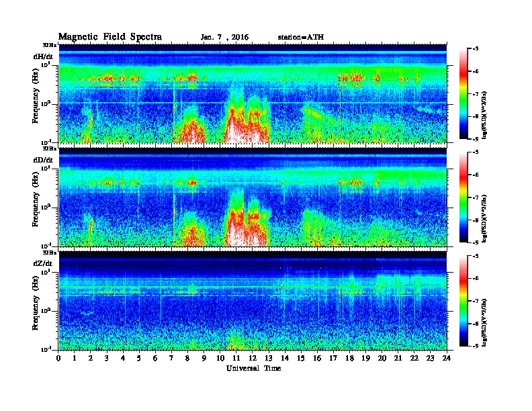This screenshot has height=411, width=532.
Task: Click the dZ/dt panel colorbar
Action: [x=463, y=301]
